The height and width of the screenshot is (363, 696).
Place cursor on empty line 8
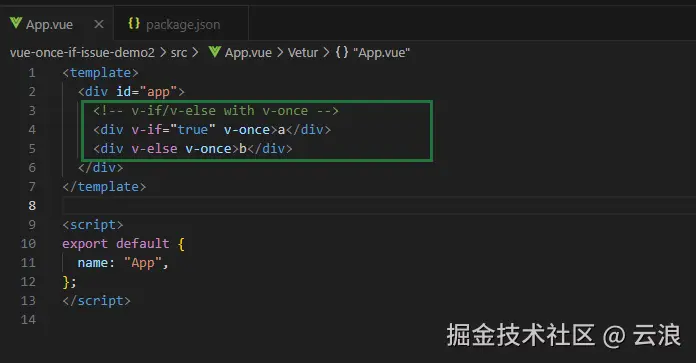[379, 205]
